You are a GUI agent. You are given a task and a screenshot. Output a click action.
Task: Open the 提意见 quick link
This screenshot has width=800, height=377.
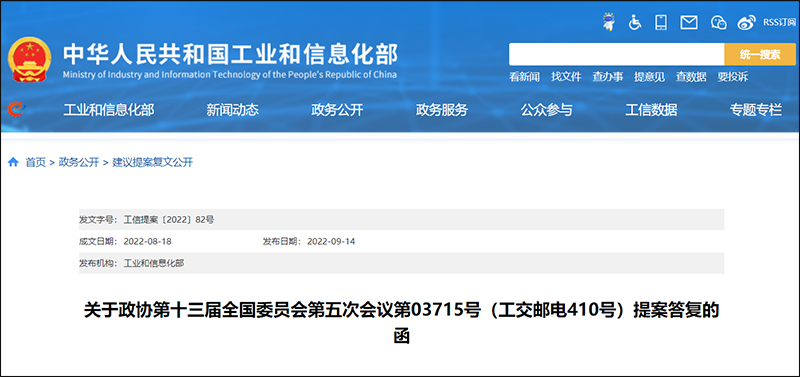point(649,77)
